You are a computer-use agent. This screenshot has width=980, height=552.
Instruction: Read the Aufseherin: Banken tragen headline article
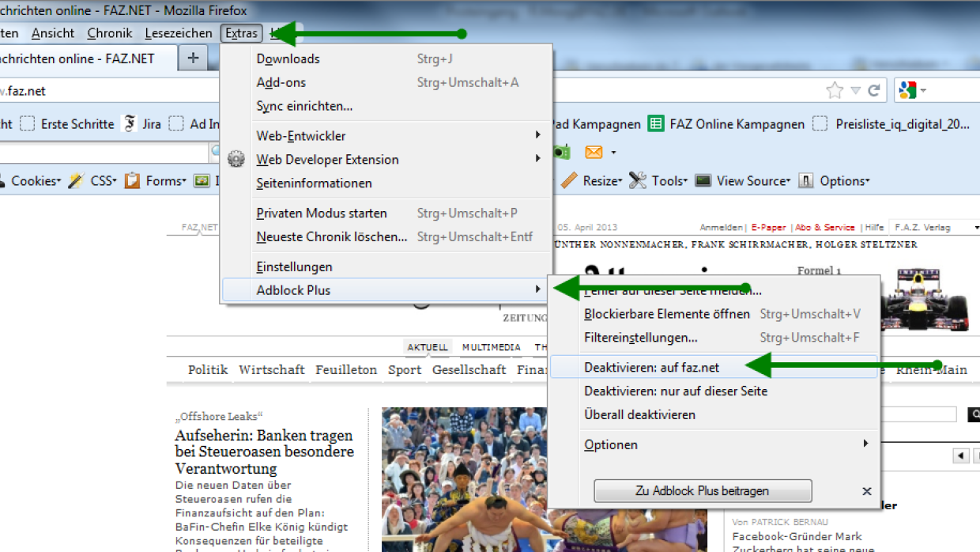point(264,452)
